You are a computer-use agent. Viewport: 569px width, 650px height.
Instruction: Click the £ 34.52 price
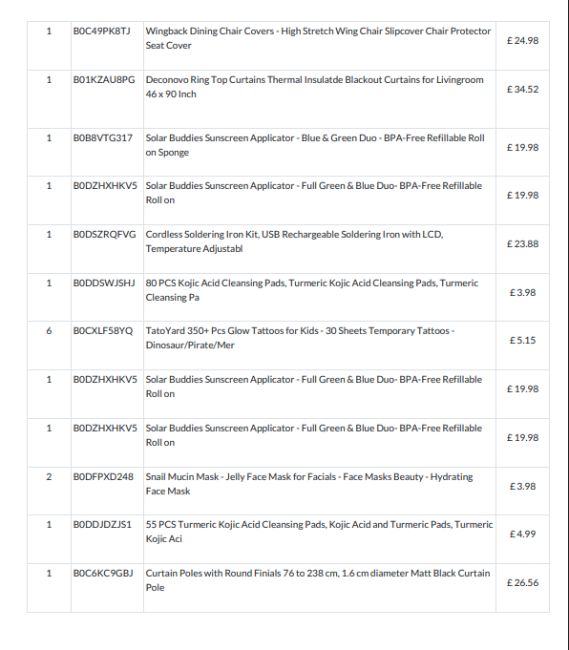coord(523,90)
